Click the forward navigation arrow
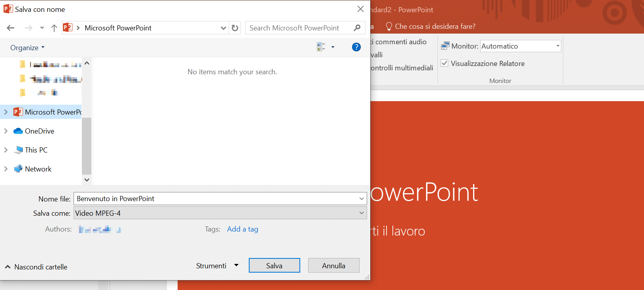 (28, 28)
